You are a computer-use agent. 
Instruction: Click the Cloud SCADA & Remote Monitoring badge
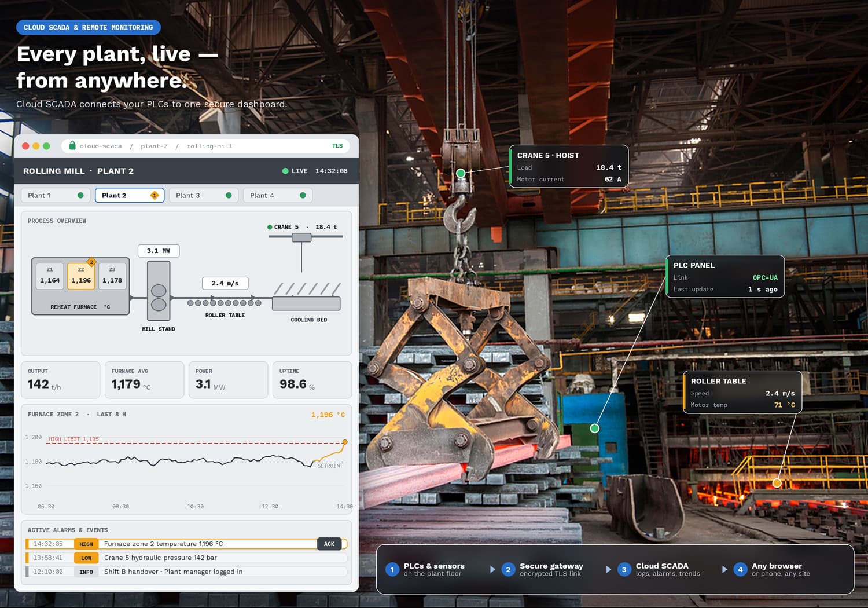coord(89,27)
